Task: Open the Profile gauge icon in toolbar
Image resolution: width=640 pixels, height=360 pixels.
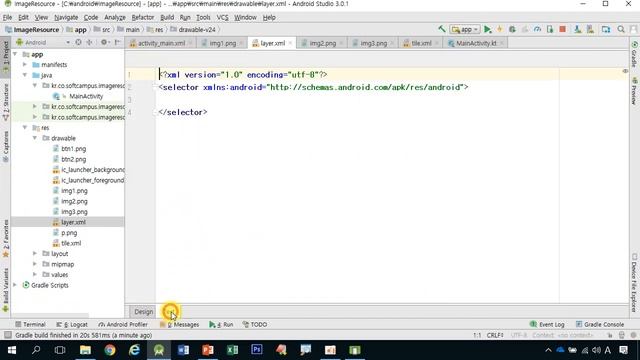Action: (538, 29)
